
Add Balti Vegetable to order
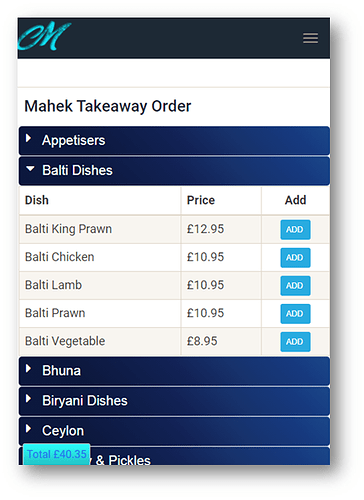[x=295, y=341]
